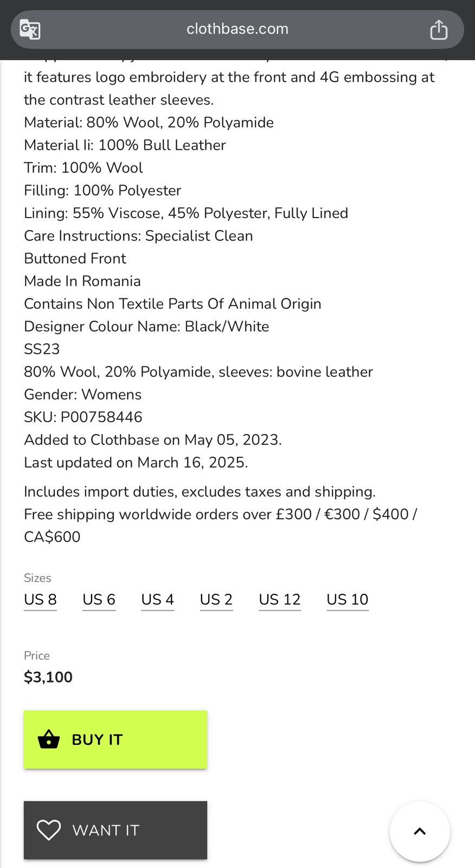The width and height of the screenshot is (475, 868).
Task: Click the free shipping worldwide notice
Action: point(220,525)
